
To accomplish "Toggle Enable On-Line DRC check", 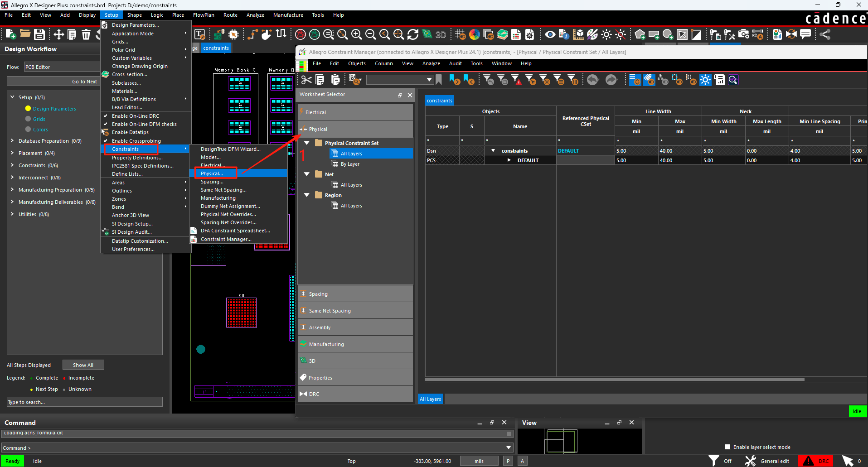I will point(136,116).
